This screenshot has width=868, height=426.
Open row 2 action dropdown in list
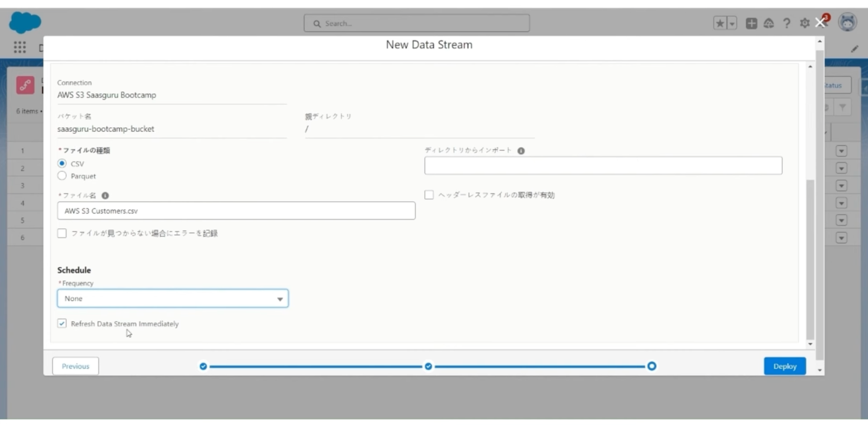[841, 168]
